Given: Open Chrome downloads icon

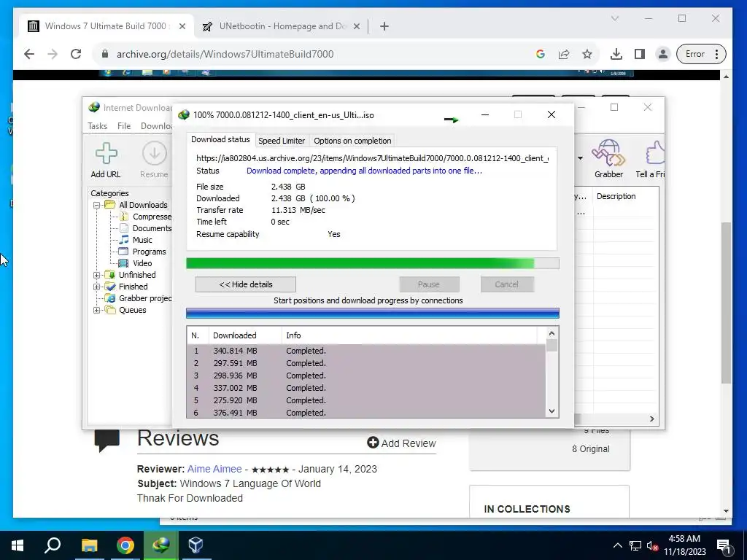Looking at the screenshot, I should tap(616, 54).
